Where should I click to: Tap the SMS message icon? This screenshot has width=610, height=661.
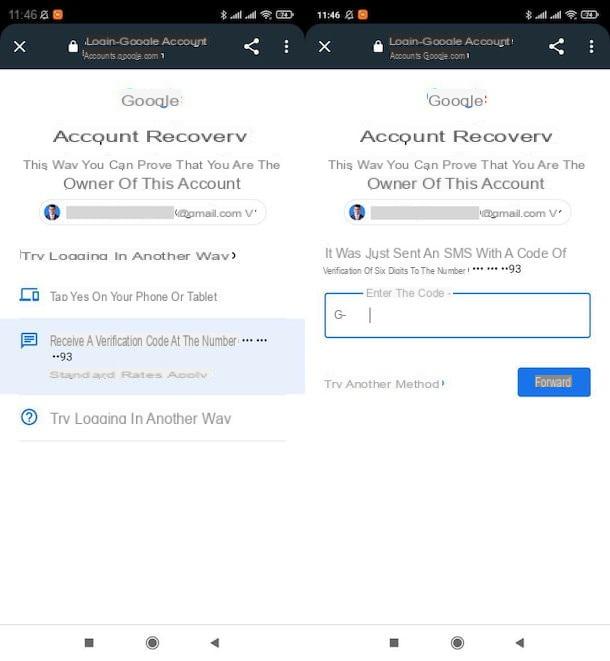tap(29, 341)
